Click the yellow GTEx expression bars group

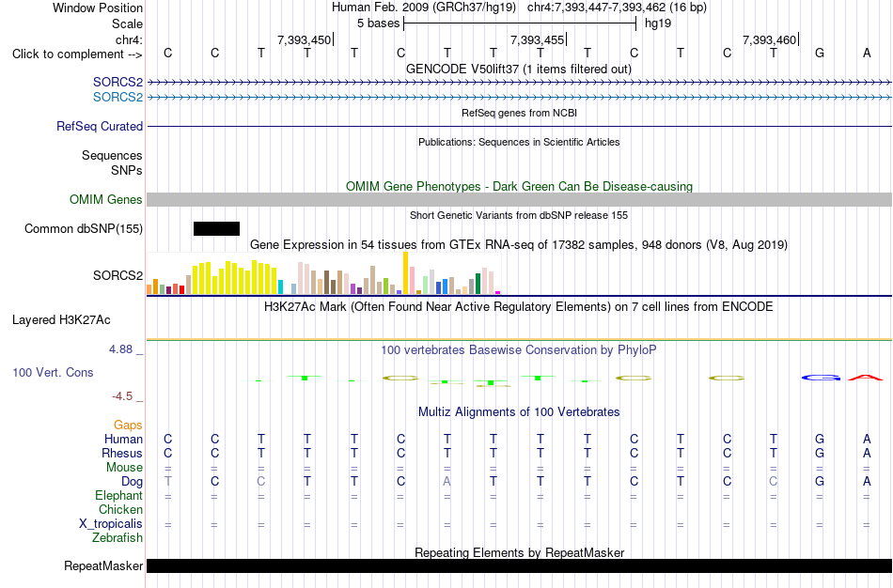[x=235, y=278]
